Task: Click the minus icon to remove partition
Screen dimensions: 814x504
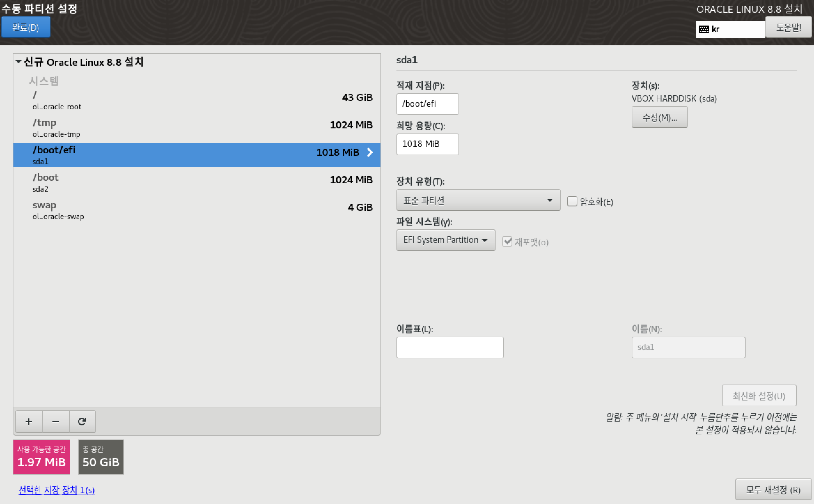Action: [x=55, y=421]
